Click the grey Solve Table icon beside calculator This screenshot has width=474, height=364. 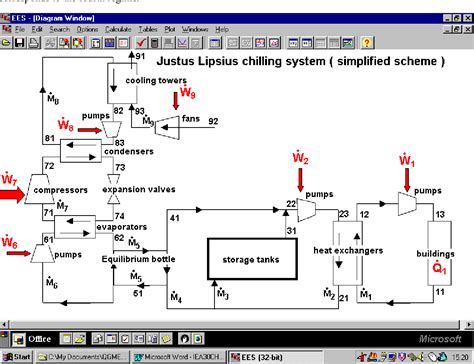click(169, 43)
